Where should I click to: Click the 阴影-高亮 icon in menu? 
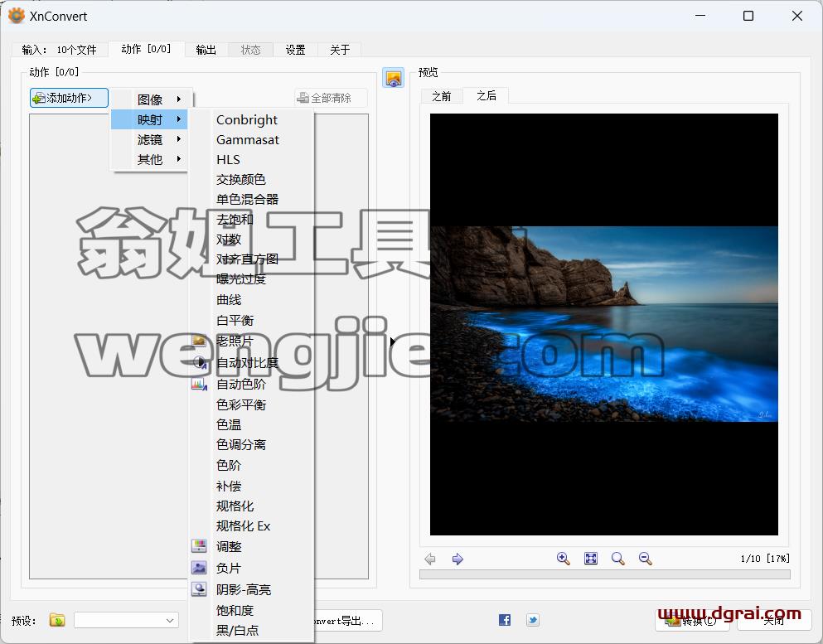(x=199, y=589)
